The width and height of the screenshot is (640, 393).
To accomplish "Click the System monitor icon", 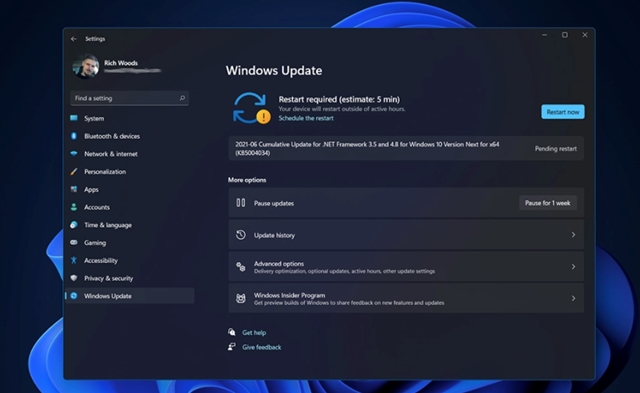I will [74, 118].
